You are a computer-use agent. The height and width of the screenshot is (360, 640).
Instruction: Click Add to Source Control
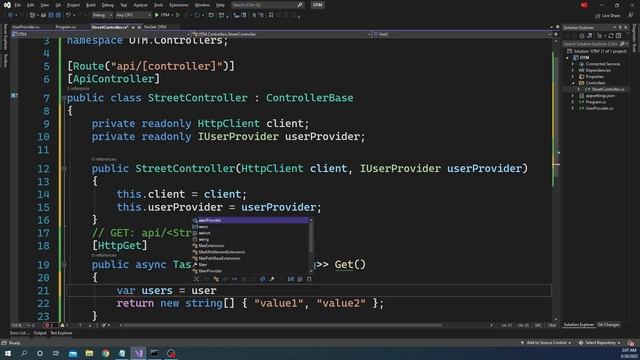point(546,343)
